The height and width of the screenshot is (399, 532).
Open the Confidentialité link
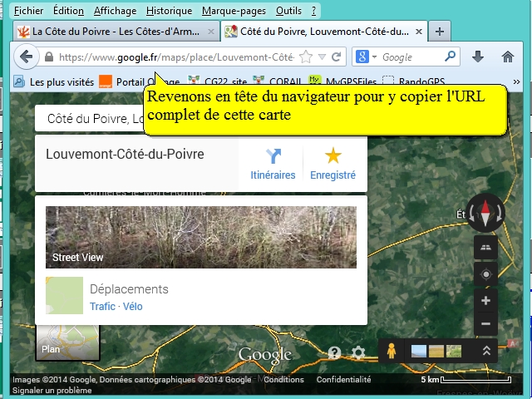click(x=343, y=379)
